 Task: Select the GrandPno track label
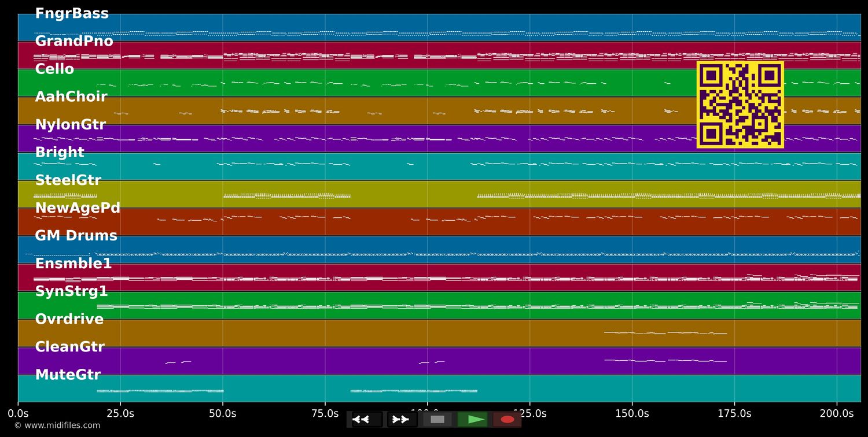pos(74,41)
